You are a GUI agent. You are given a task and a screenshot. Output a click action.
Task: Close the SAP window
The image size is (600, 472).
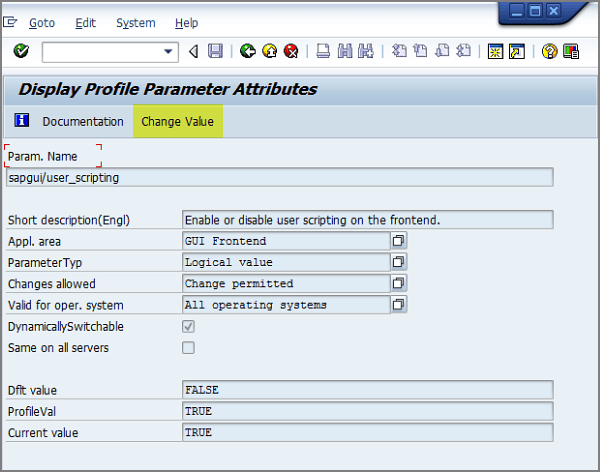553,11
